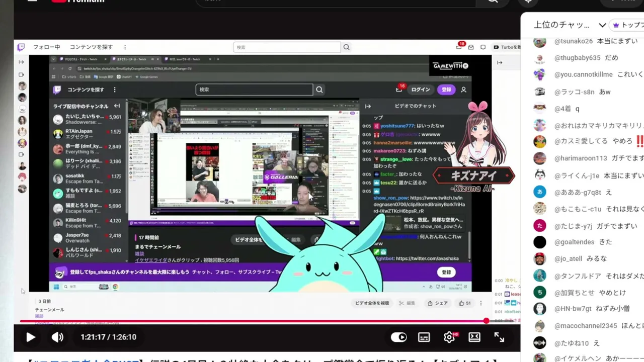Open the sasatikk channel in sidebar

point(87,178)
